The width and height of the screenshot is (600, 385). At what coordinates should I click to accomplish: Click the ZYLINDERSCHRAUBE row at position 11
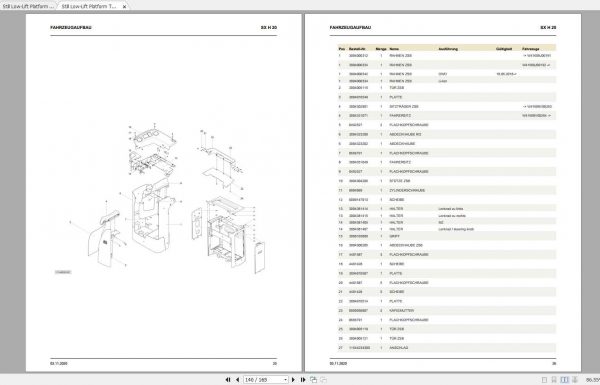447,190
